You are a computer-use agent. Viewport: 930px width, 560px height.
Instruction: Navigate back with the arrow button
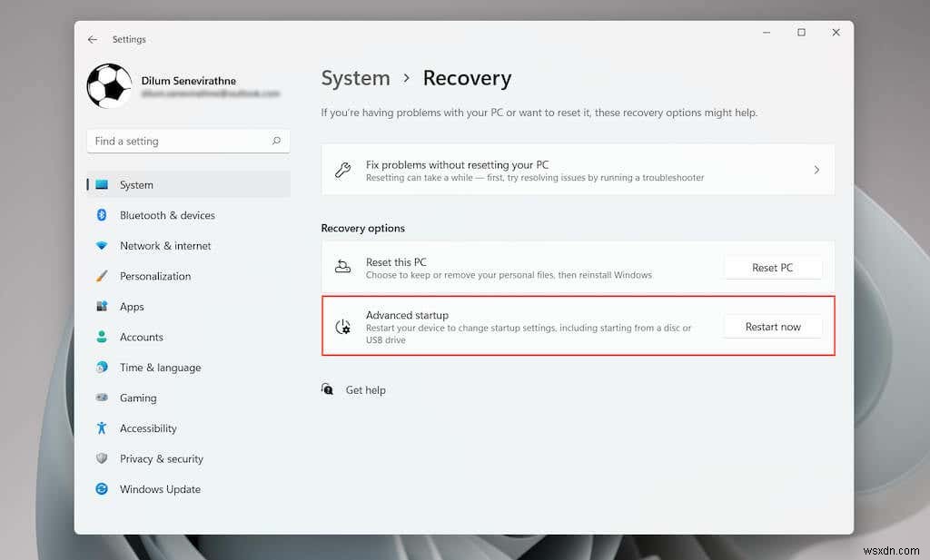(x=92, y=39)
